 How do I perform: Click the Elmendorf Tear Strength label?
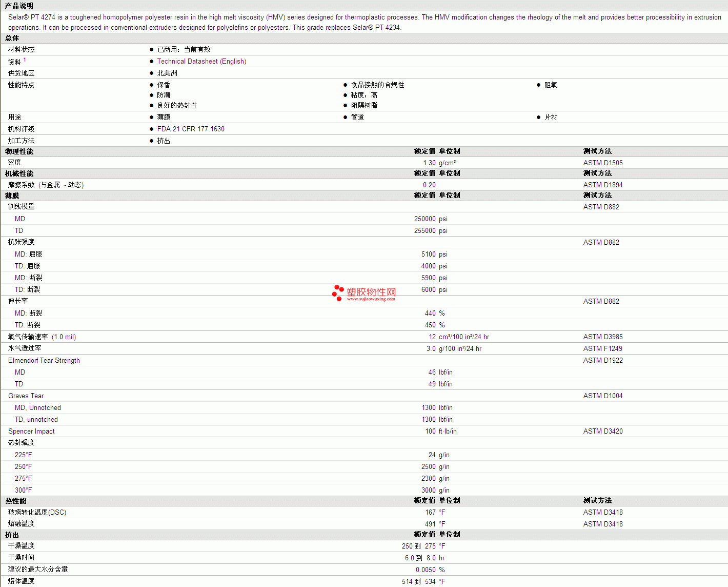44,361
